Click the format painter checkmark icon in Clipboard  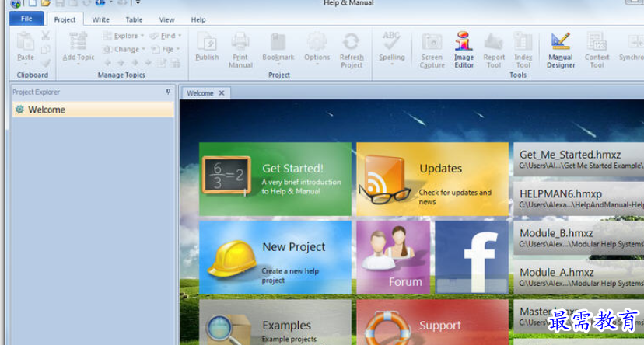point(46,63)
